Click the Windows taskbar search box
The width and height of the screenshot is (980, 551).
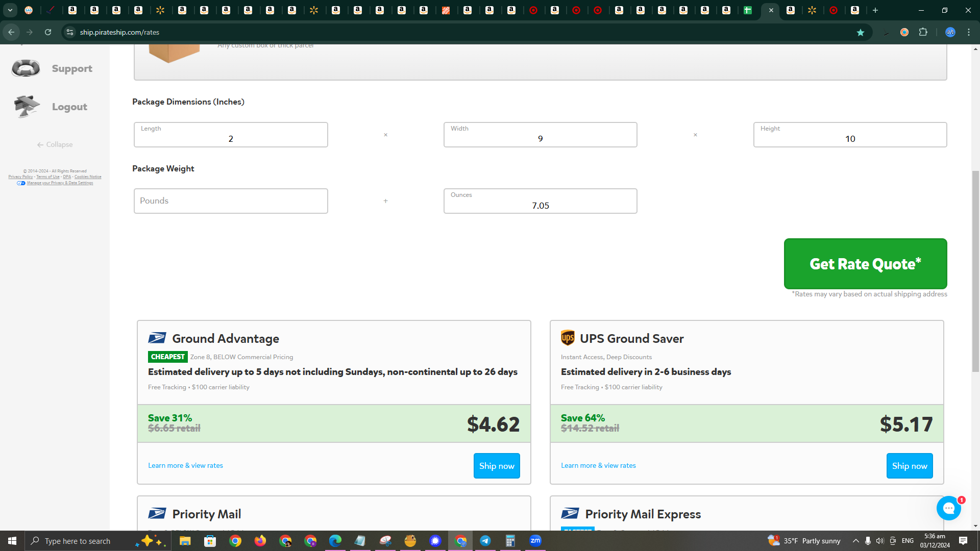[97, 541]
